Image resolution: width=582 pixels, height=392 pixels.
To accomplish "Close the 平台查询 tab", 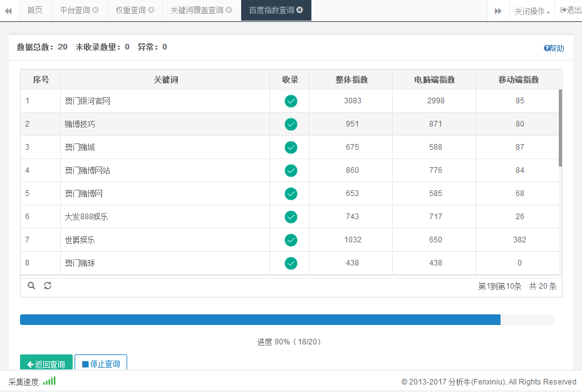I will point(95,10).
